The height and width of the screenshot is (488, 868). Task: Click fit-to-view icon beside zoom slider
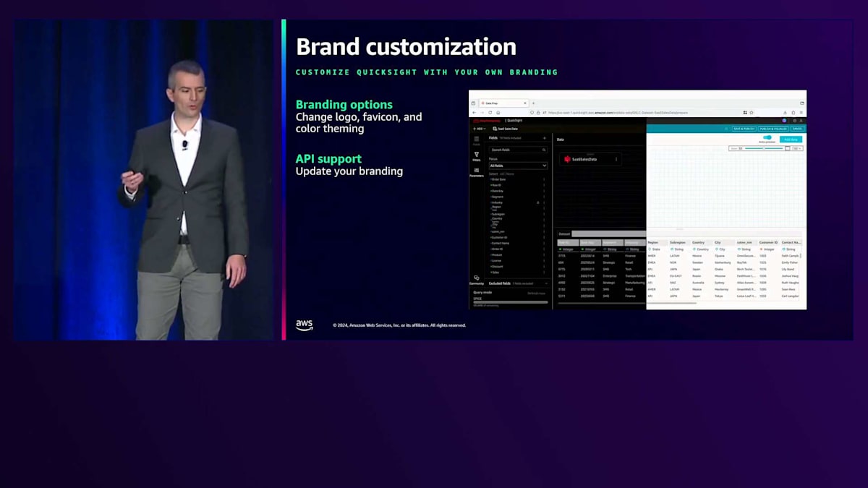click(x=788, y=148)
